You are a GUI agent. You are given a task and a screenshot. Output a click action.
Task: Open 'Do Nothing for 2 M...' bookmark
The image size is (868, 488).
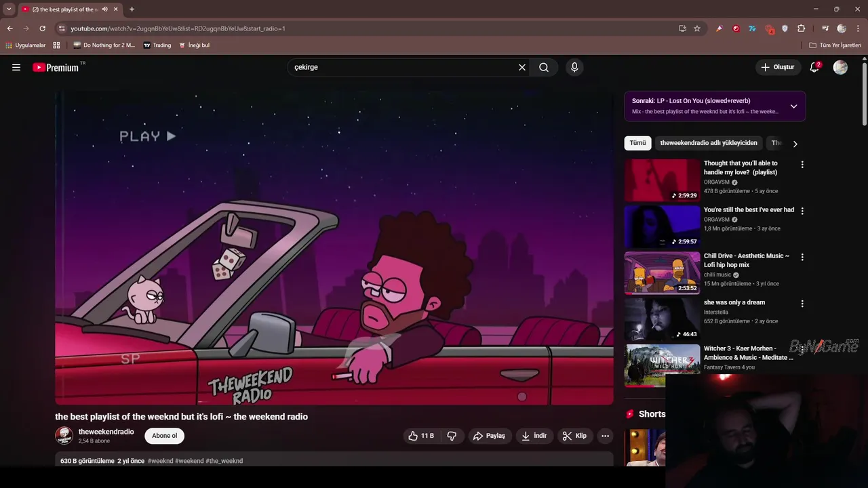pos(104,45)
